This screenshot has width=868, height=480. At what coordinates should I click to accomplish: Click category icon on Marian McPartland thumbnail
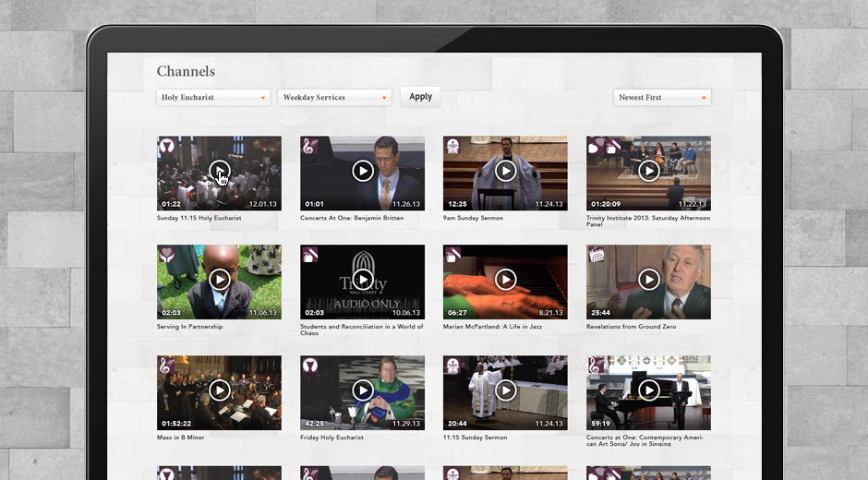[x=452, y=254]
